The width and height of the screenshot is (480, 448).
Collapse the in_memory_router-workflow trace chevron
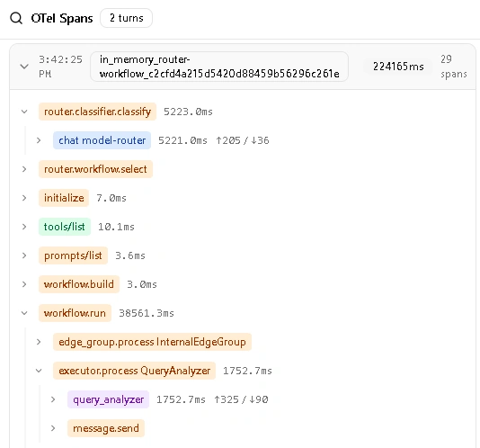24,67
